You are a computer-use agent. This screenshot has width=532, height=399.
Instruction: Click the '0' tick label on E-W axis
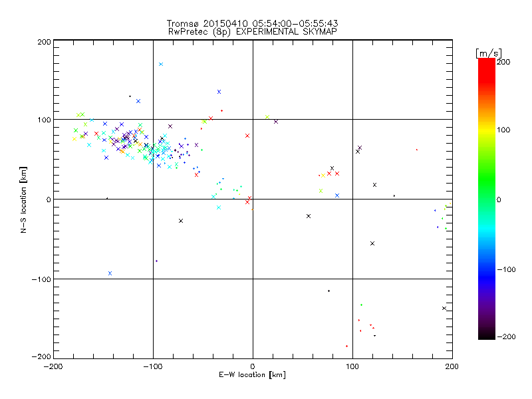pyautogui.click(x=253, y=366)
